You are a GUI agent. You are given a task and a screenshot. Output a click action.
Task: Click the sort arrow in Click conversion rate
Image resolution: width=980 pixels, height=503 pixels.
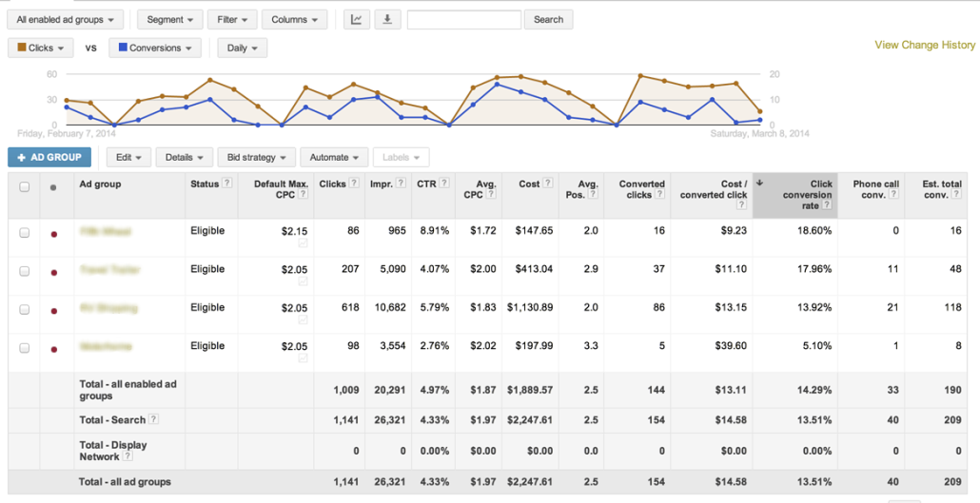759,182
